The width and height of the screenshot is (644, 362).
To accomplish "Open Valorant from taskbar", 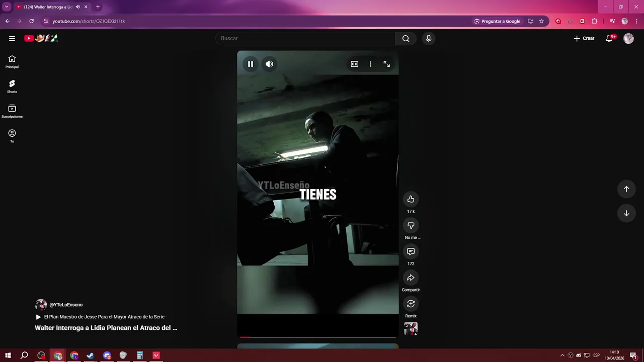I will coord(156,355).
